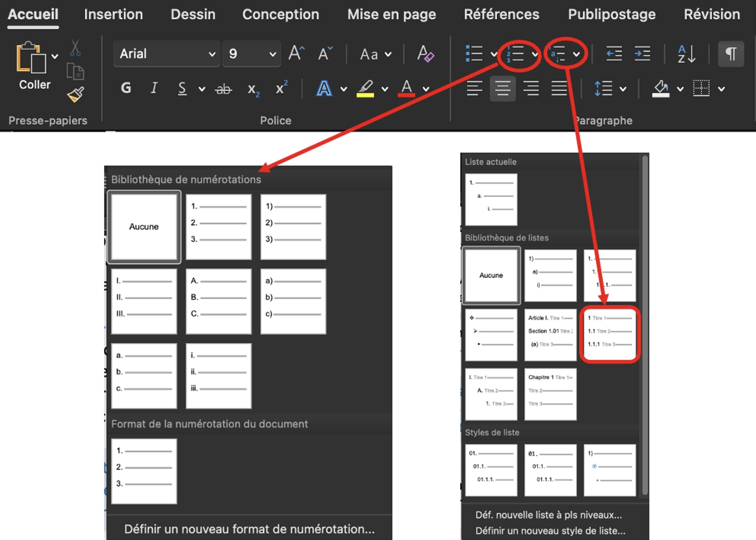Viewport: 756px width, 540px height.
Task: Open the Révision tab
Action: [712, 15]
